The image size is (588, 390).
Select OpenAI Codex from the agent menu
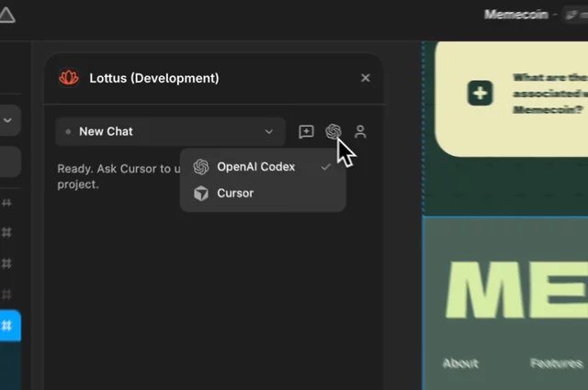point(263,167)
